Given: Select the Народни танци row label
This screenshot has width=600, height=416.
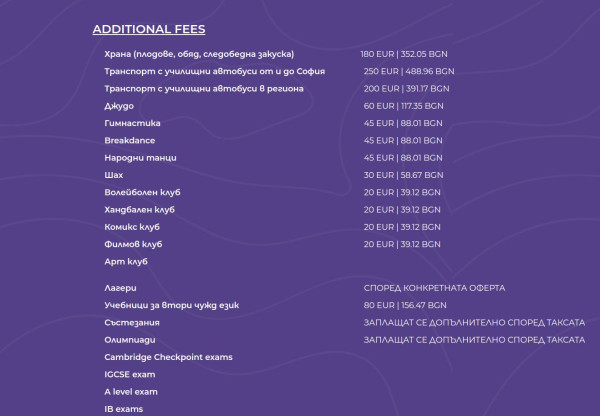Looking at the screenshot, I should click(x=140, y=158).
